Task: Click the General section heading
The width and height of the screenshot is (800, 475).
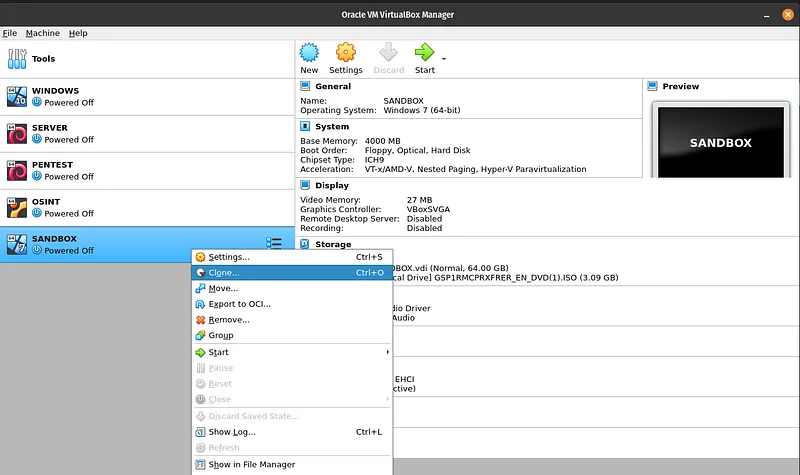Action: [333, 86]
